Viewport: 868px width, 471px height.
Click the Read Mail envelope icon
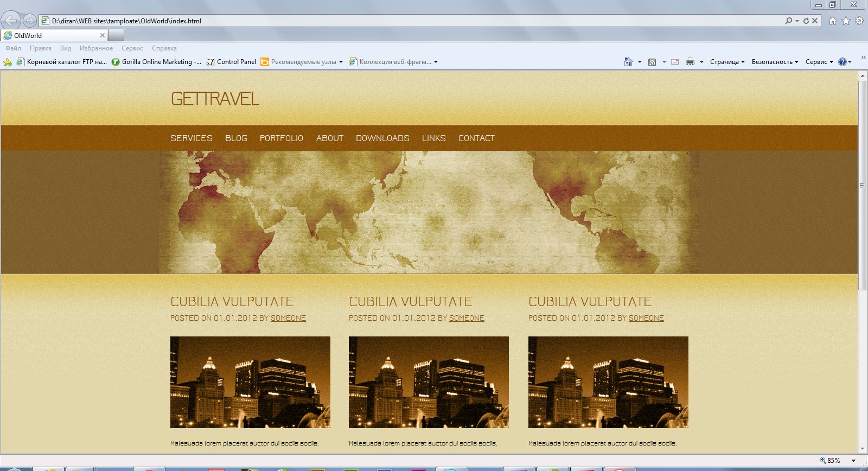675,62
